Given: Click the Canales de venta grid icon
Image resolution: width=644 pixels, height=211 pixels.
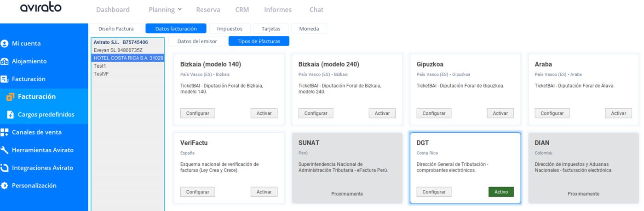Looking at the screenshot, I should [5, 132].
